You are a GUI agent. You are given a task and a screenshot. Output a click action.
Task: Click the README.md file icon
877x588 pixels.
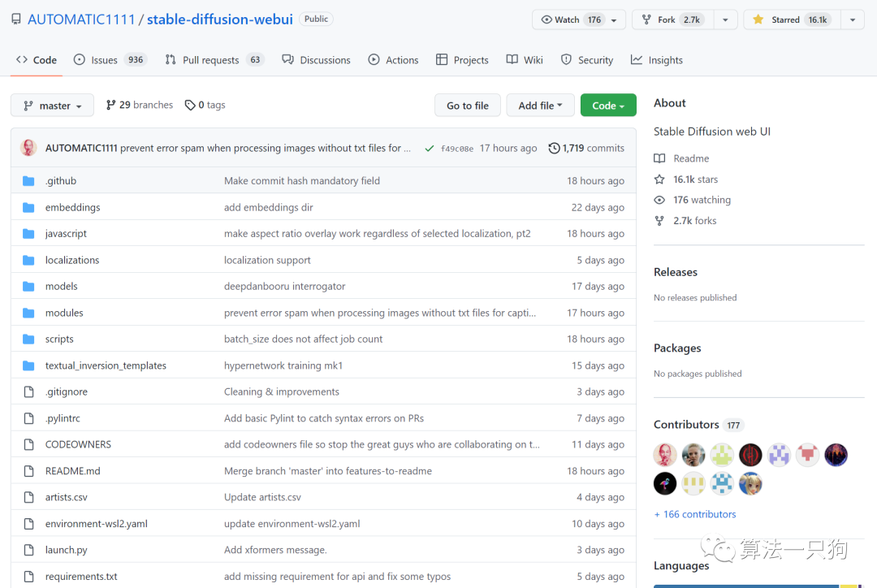29,471
